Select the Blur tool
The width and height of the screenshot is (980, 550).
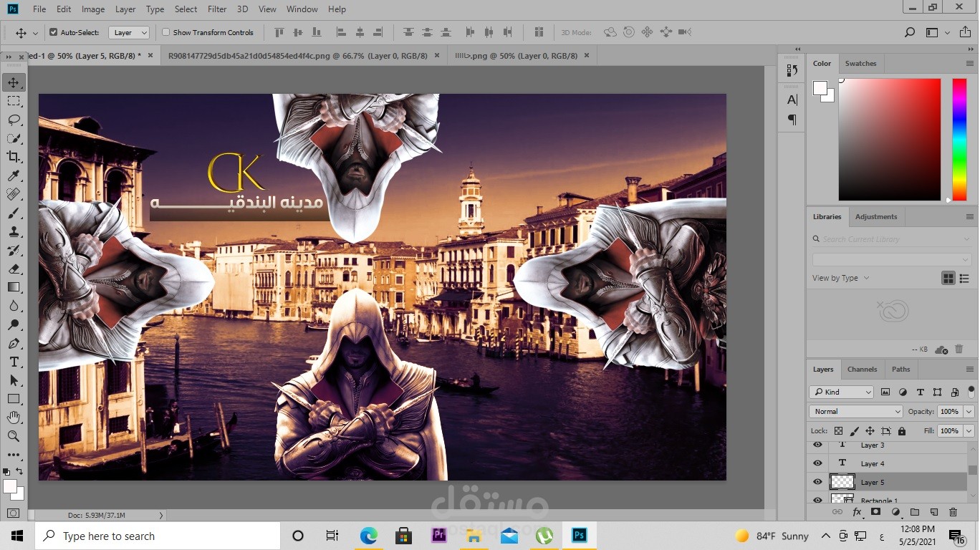click(x=14, y=306)
